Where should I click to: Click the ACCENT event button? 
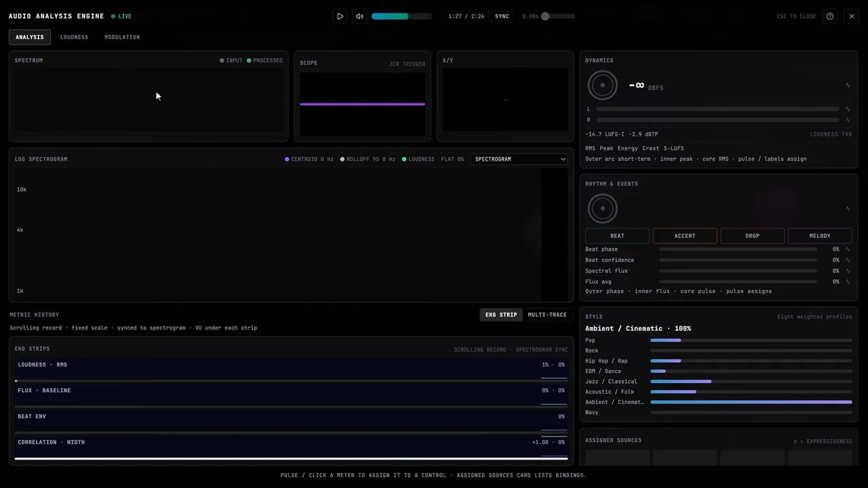(x=685, y=236)
